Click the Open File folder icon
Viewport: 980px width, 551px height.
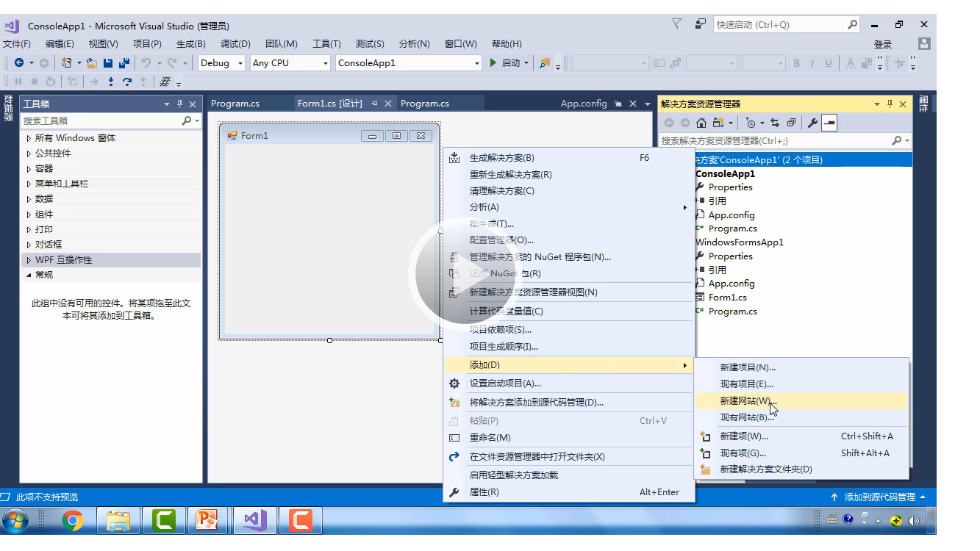(92, 63)
